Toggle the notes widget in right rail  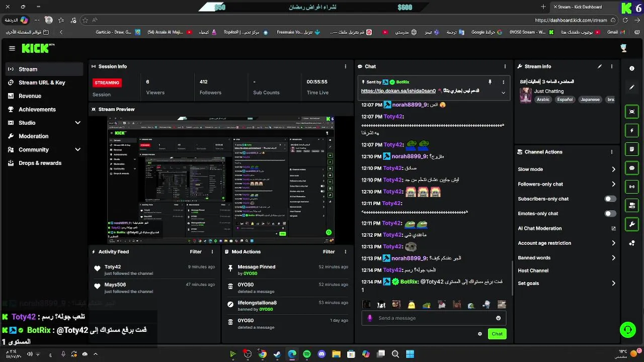632,149
